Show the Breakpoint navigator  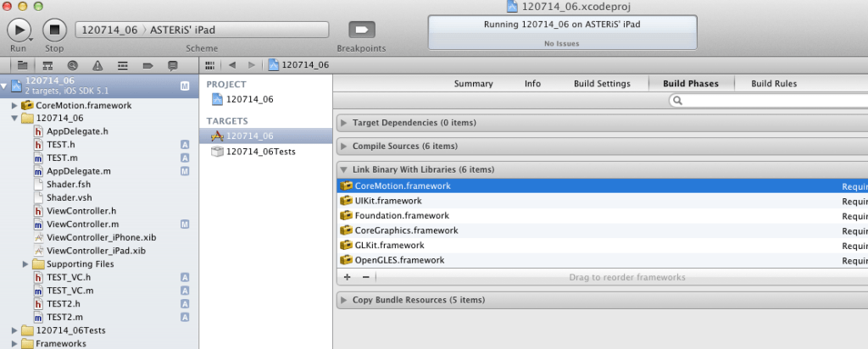pos(147,65)
